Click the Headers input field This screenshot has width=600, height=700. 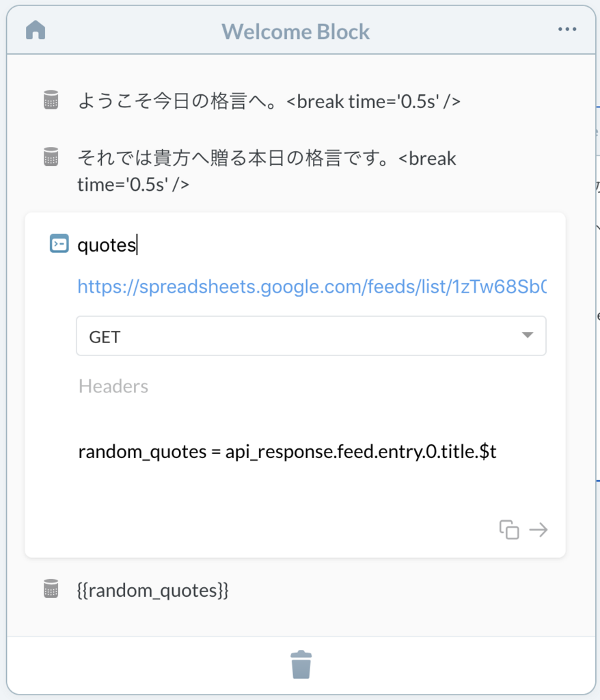[205, 386]
